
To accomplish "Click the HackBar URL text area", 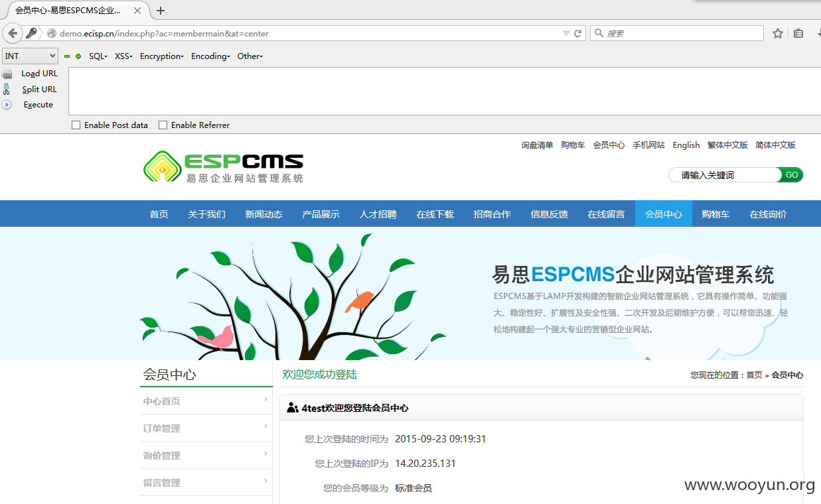I will [443, 91].
